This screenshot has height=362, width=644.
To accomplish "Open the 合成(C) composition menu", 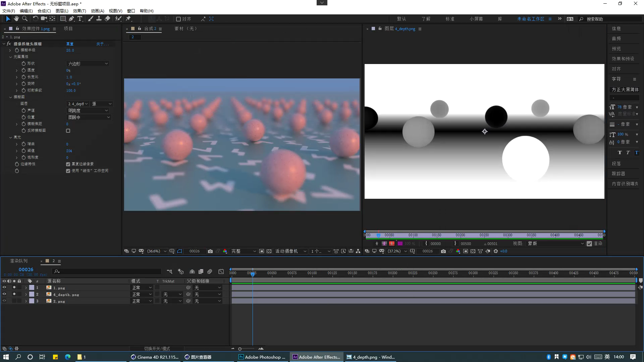I will [x=44, y=11].
